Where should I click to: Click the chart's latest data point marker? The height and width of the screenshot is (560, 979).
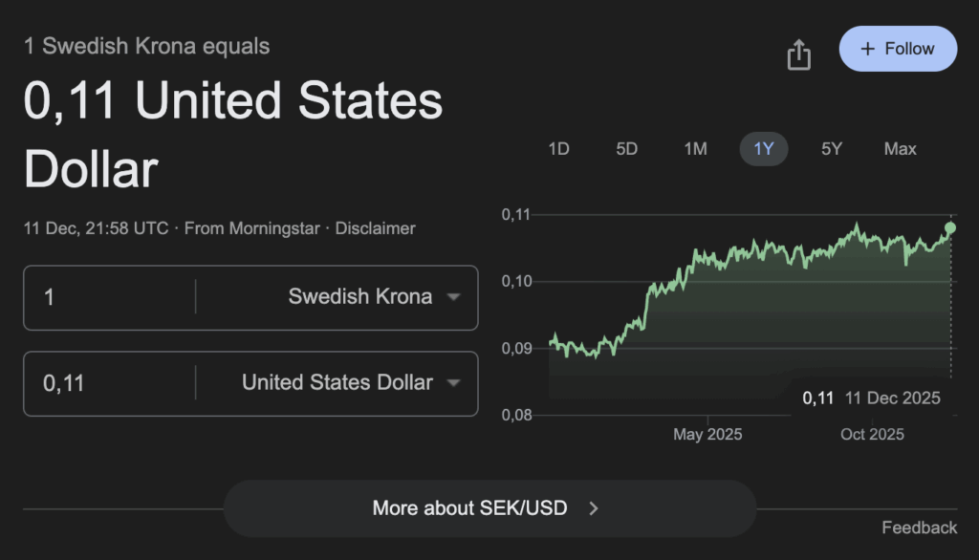[x=950, y=227]
